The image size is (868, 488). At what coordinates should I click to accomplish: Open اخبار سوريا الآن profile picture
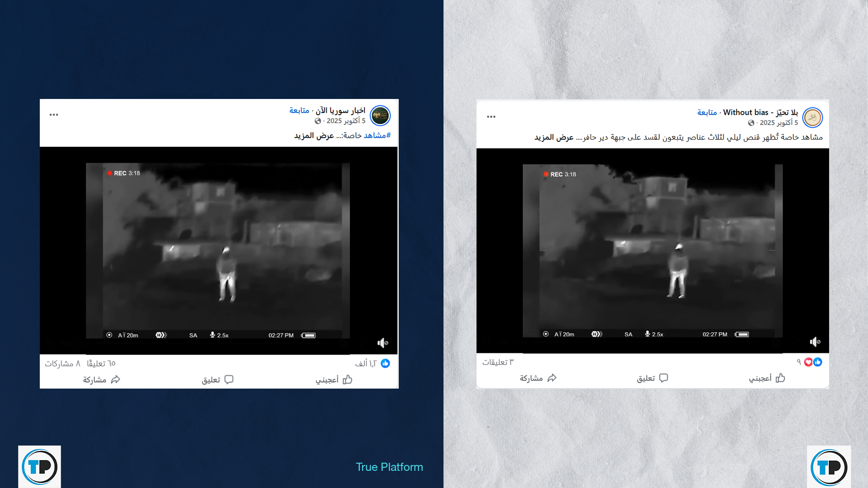[380, 116]
